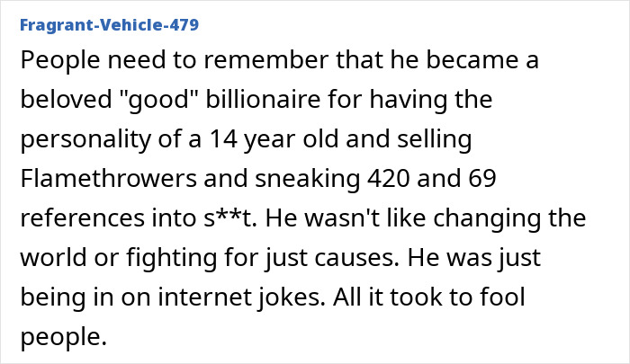Click the number 14 in the comment

pos(223,138)
